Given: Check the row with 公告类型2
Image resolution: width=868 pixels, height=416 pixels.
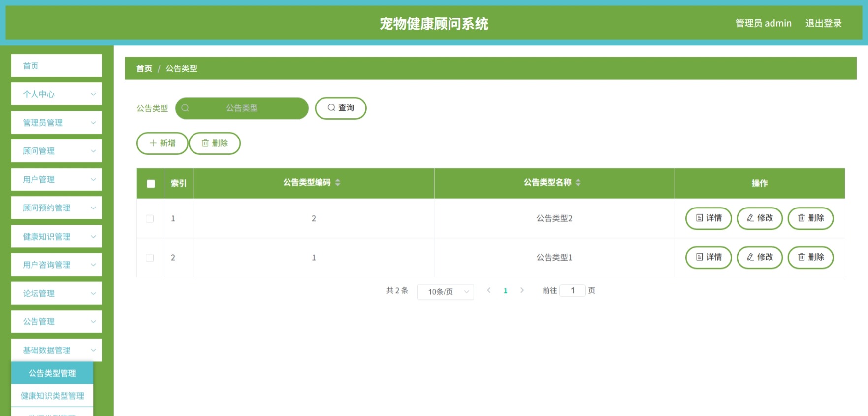Looking at the screenshot, I should 150,218.
